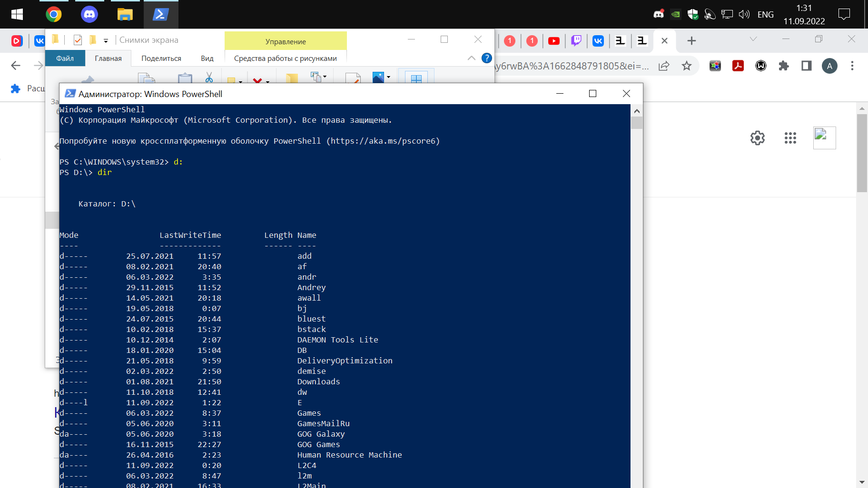Image resolution: width=868 pixels, height=488 pixels.
Task: Click the share page icon in address bar
Action: pos(664,66)
